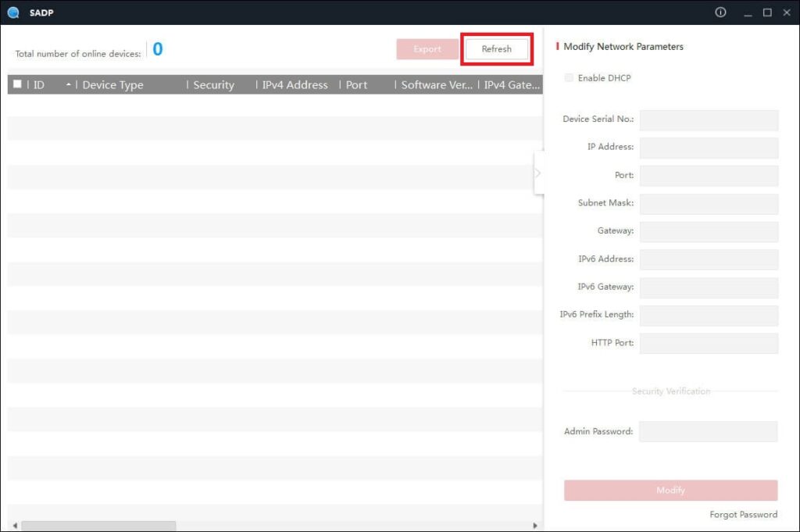Enable DHCP checkbox
Screen dimensions: 800x532
point(569,78)
